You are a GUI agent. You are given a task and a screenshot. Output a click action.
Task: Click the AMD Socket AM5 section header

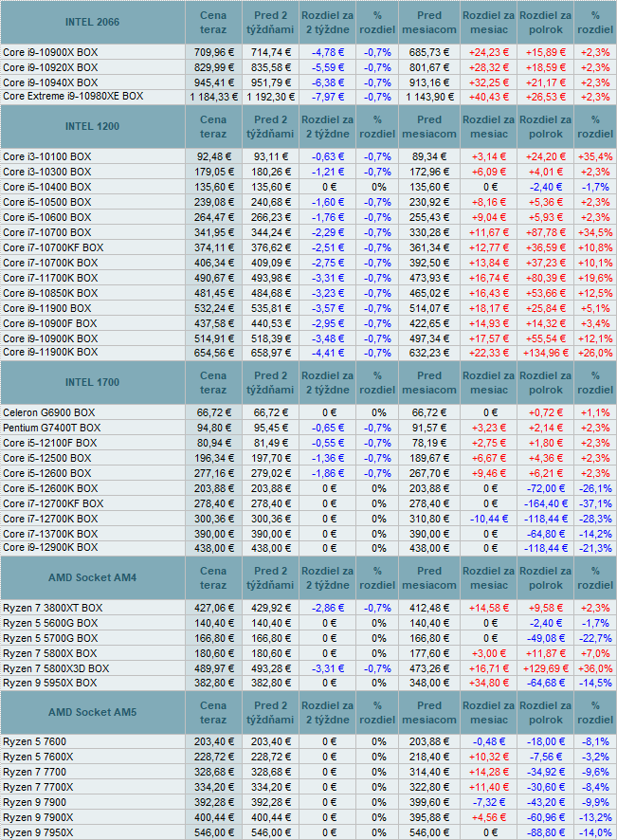coord(92,713)
